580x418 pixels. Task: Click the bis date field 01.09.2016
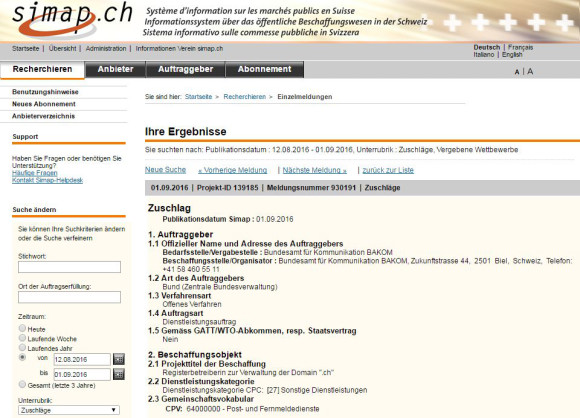coord(82,374)
